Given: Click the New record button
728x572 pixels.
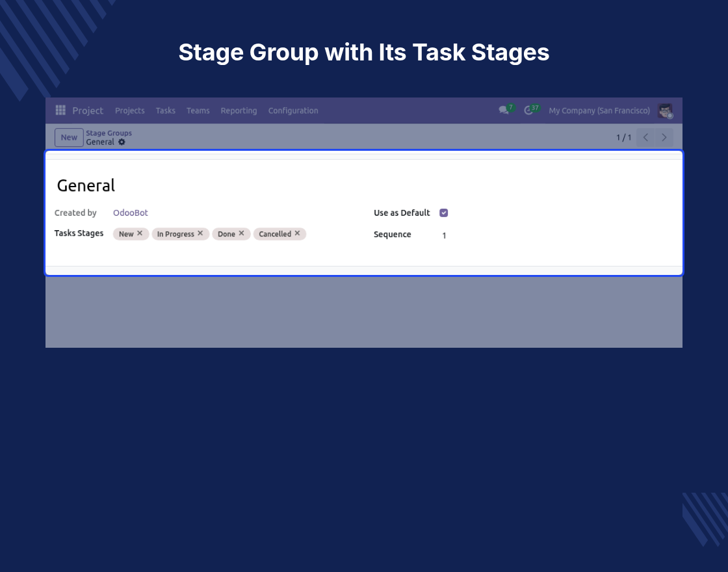Looking at the screenshot, I should [69, 137].
